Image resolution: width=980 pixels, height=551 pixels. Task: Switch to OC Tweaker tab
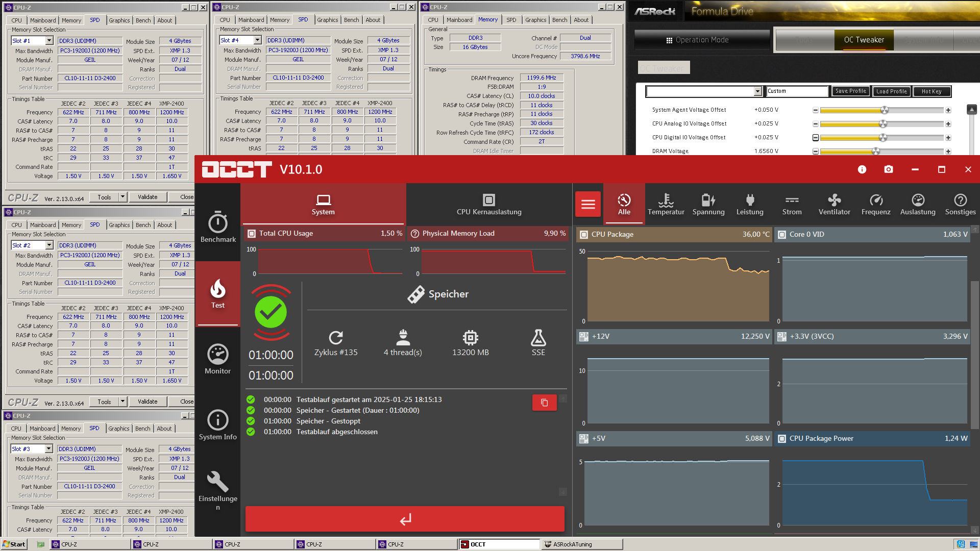[x=864, y=40]
